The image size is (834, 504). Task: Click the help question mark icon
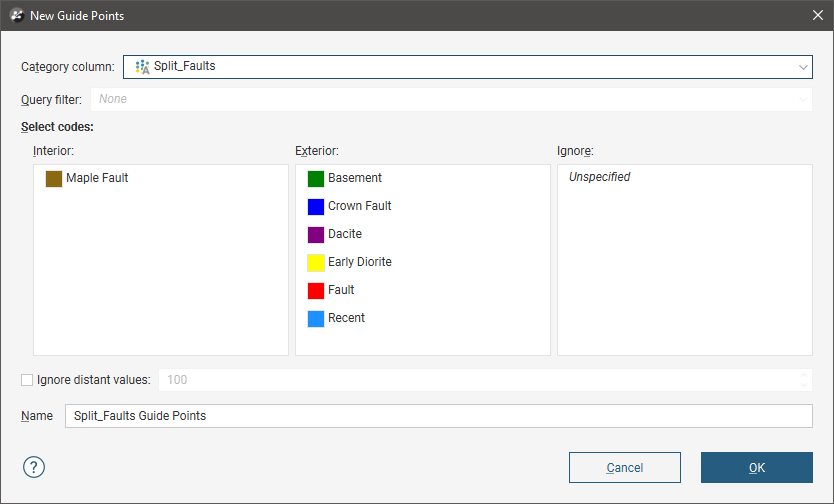[x=34, y=467]
